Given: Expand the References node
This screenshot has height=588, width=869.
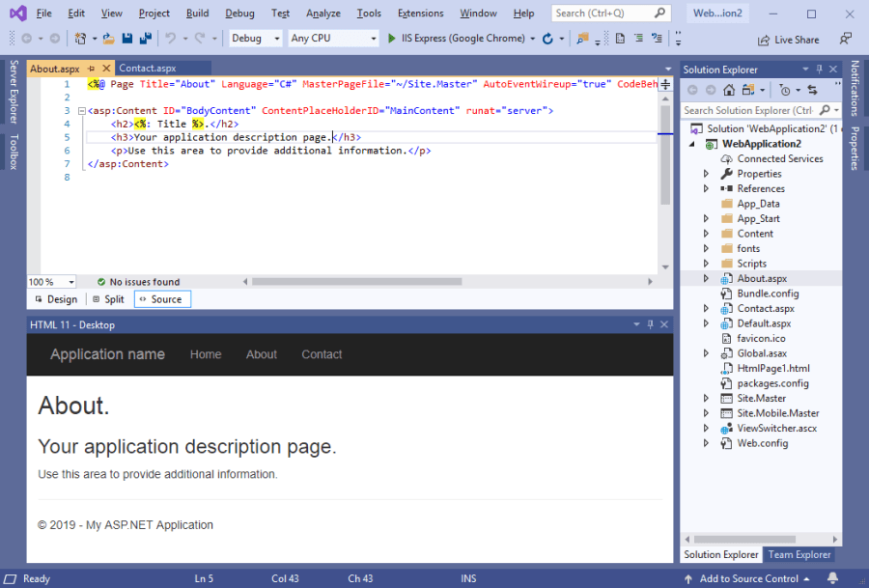Looking at the screenshot, I should 706,189.
